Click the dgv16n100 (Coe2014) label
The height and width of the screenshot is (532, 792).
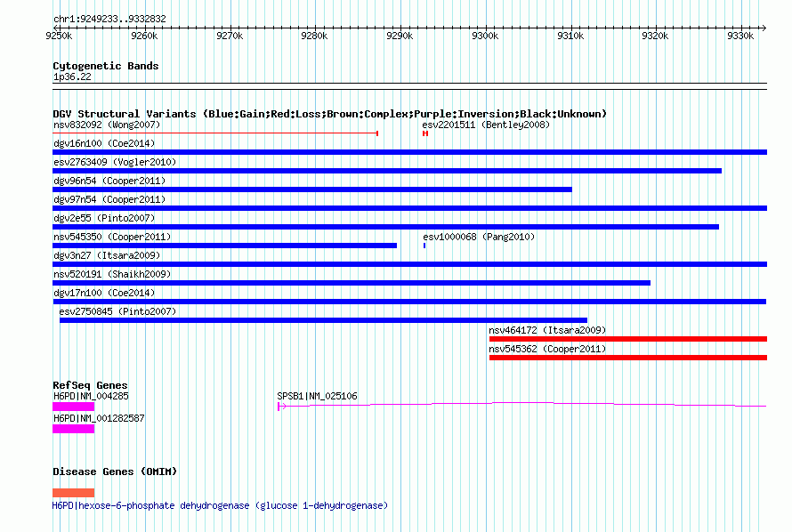104,143
